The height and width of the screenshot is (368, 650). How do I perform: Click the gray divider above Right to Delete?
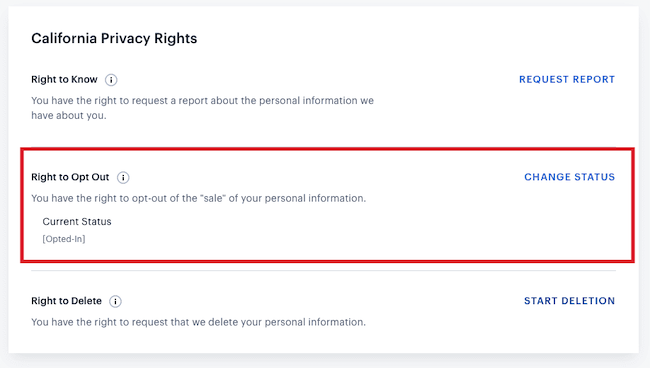click(323, 271)
